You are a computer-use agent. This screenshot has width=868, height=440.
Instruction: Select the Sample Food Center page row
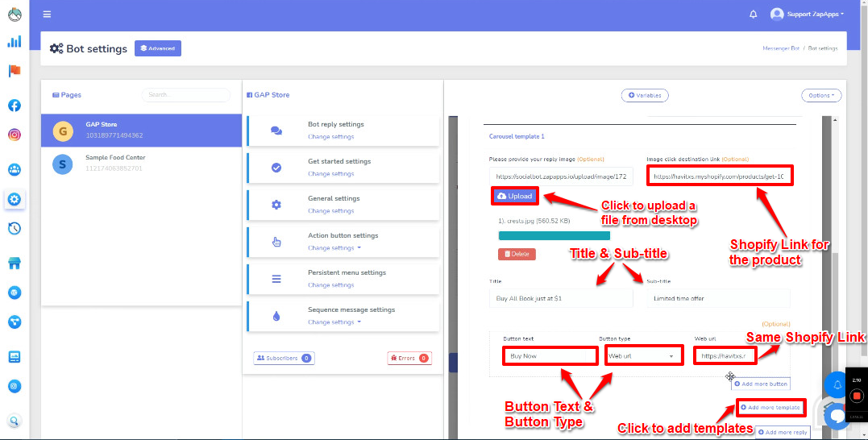(141, 164)
